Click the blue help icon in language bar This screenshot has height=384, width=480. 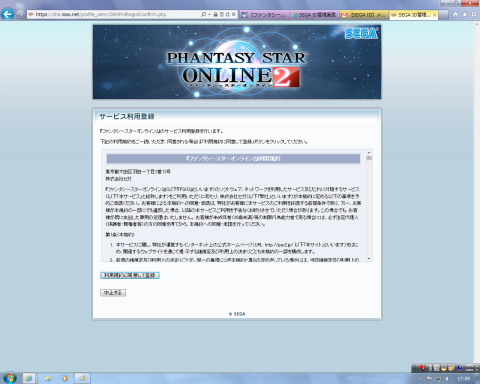(x=460, y=368)
